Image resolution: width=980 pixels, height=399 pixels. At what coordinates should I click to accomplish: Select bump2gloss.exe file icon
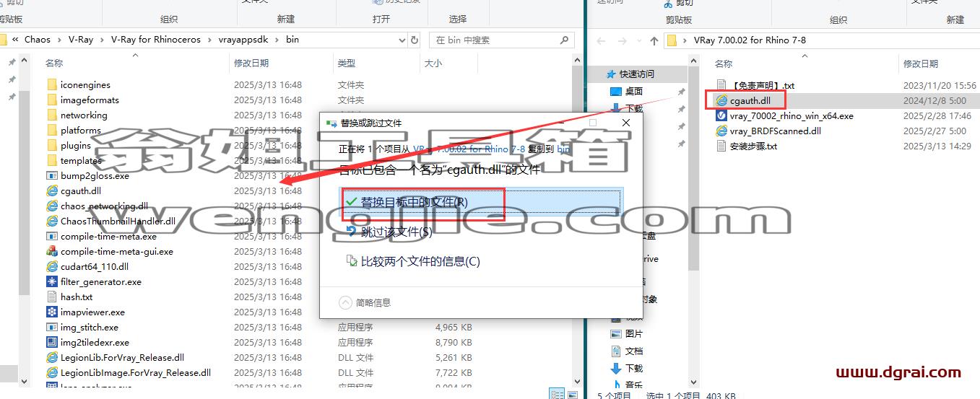tap(52, 175)
